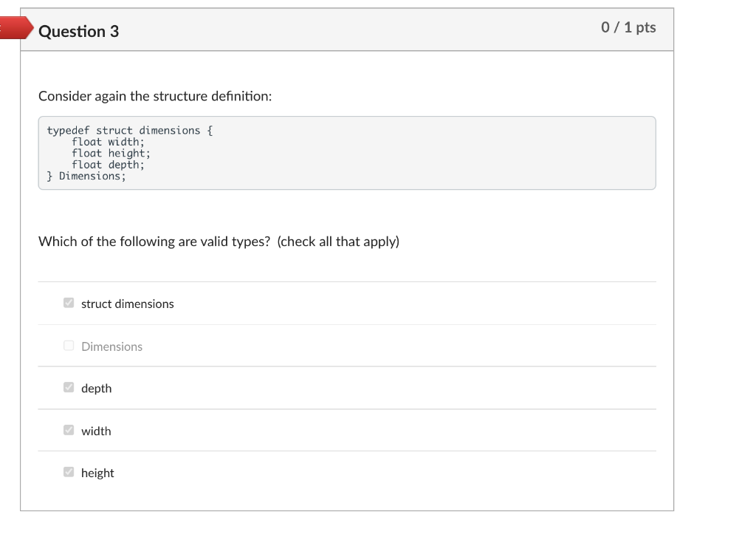Uncheck the "depth" checkbox
This screenshot has height=537, width=756.
click(69, 388)
